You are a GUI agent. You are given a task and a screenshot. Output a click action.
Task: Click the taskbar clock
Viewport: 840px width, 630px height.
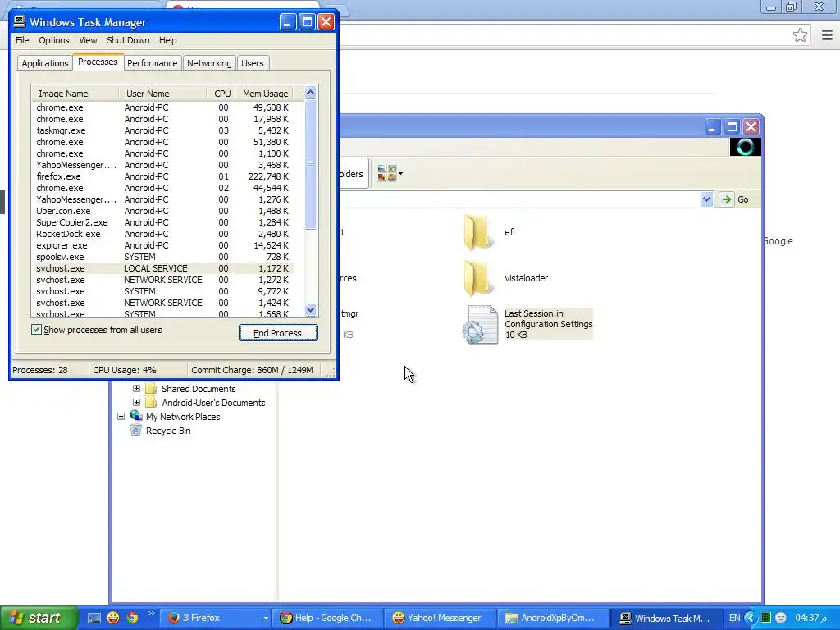coord(811,618)
